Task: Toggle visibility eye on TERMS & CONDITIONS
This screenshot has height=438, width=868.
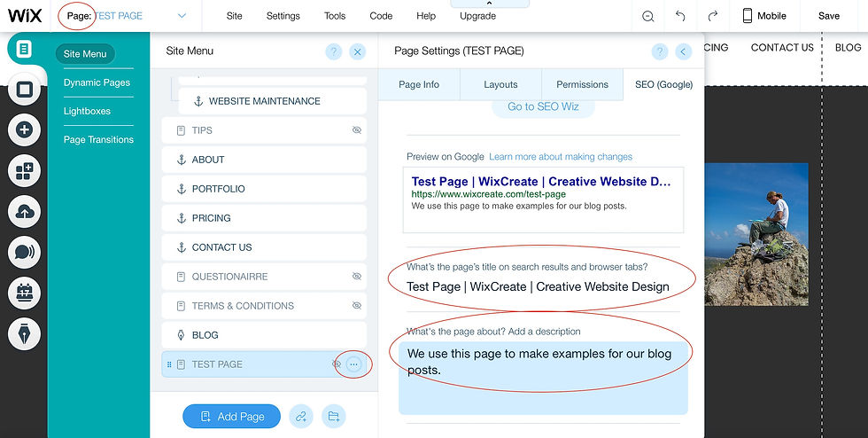Action: point(357,306)
